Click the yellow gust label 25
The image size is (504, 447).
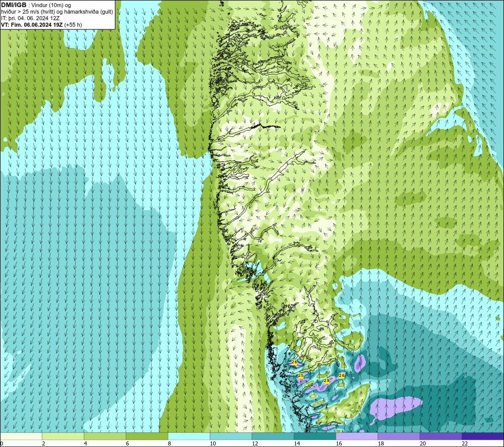point(301,375)
